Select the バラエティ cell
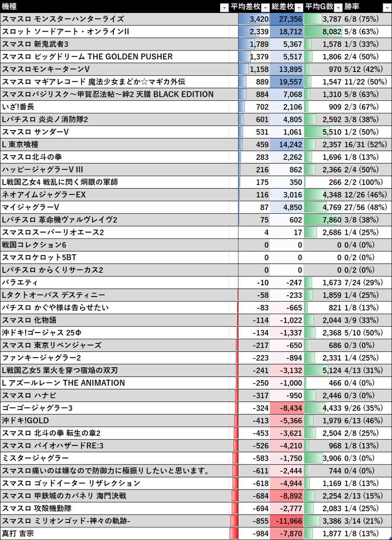 115,283
